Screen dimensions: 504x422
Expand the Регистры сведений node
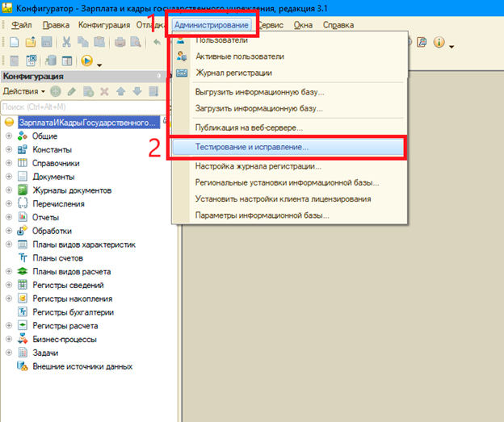9,285
